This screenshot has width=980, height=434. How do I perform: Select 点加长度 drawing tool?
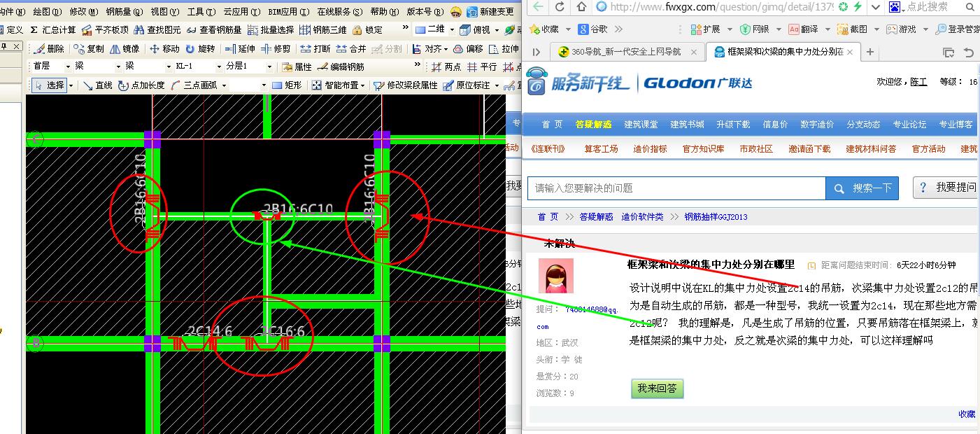point(141,85)
